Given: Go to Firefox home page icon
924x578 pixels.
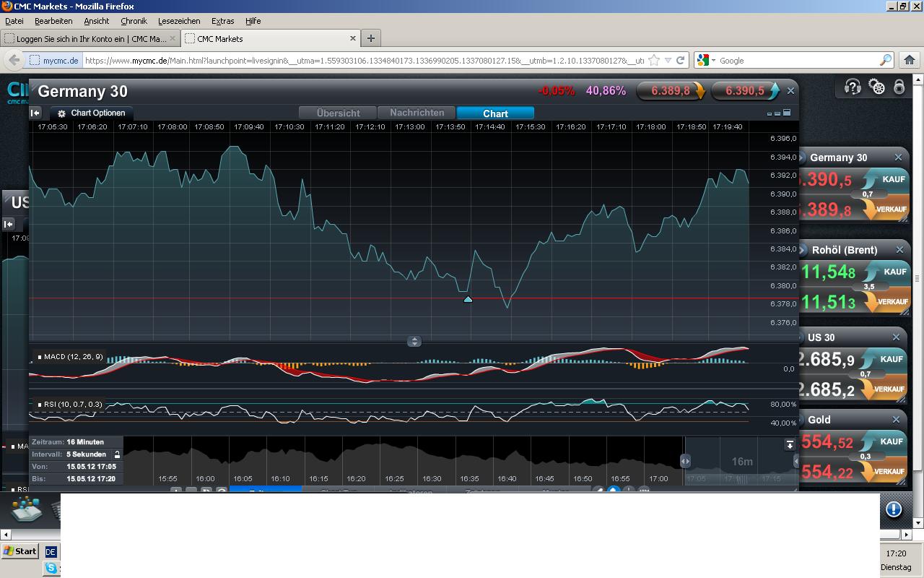Looking at the screenshot, I should click(910, 61).
